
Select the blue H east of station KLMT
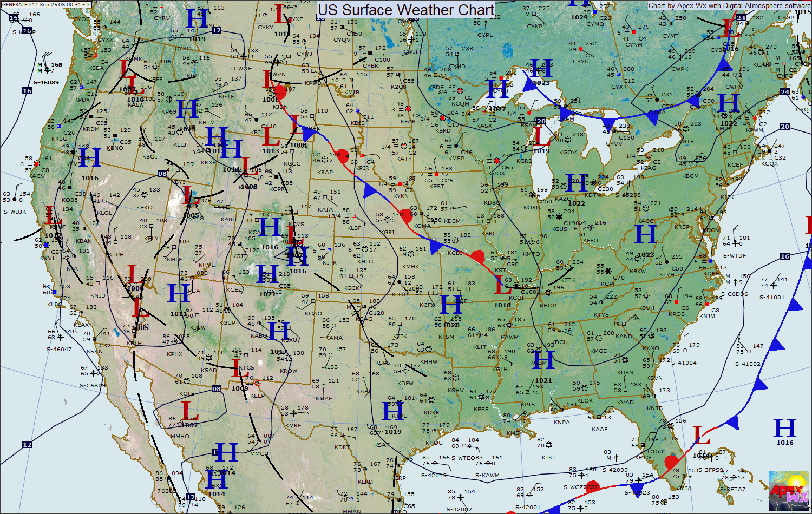[90, 158]
